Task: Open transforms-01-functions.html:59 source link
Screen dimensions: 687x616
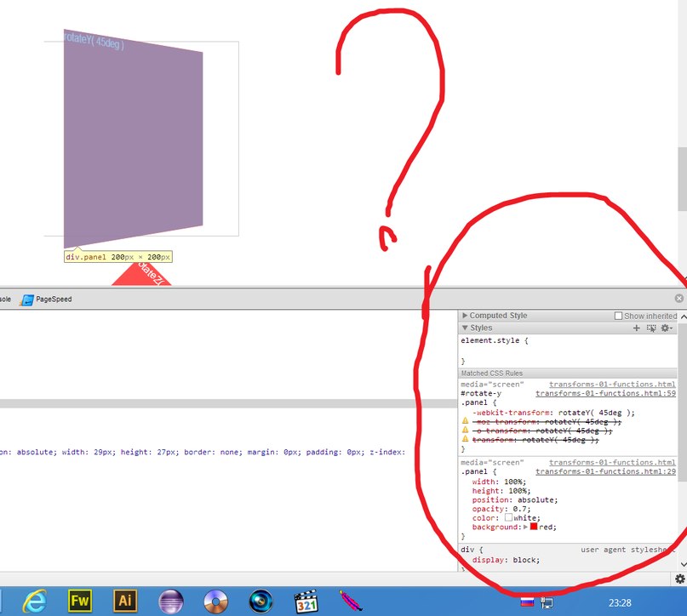Action: (x=605, y=394)
